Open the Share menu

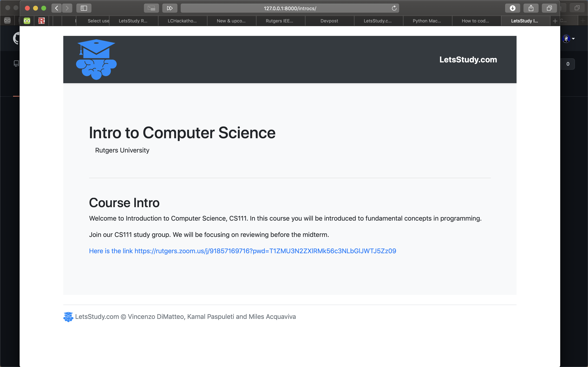tap(531, 8)
